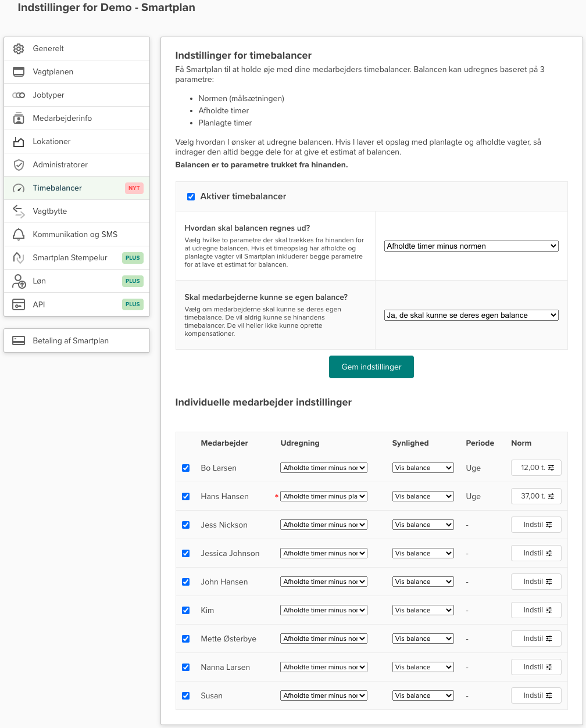Open the Betaling af Smartplan page
Screen dimensions: 586x728
pyautogui.click(x=70, y=341)
